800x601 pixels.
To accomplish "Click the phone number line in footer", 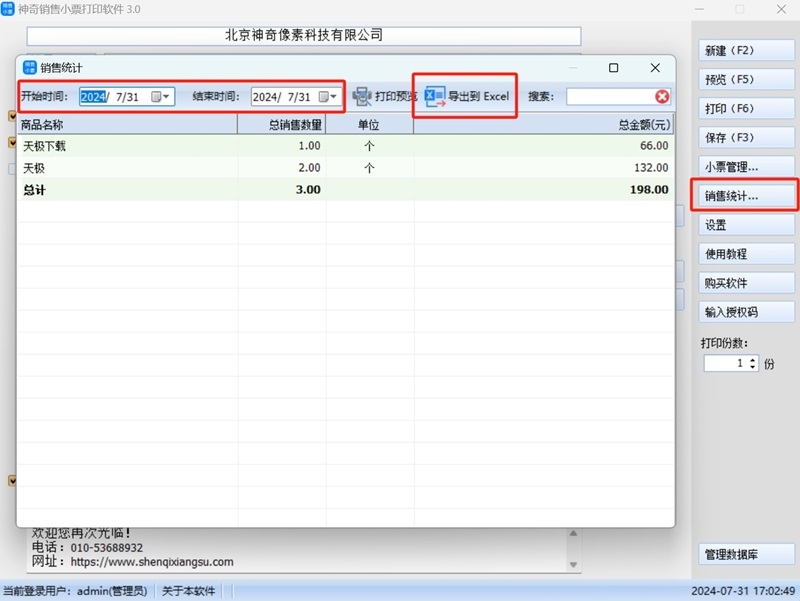I will (x=87, y=548).
